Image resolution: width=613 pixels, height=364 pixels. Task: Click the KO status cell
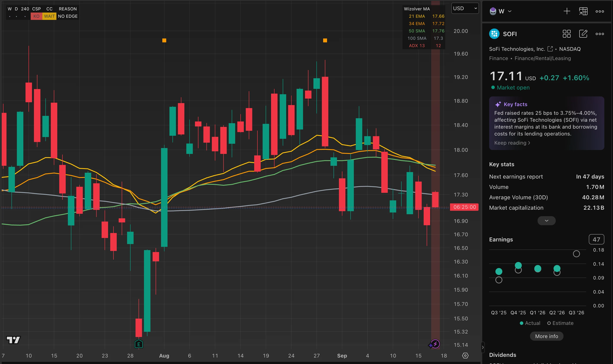tap(37, 16)
